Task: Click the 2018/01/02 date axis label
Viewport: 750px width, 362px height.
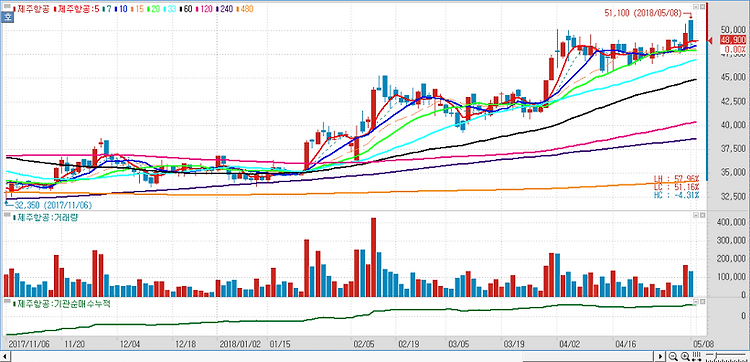Action: coord(240,343)
